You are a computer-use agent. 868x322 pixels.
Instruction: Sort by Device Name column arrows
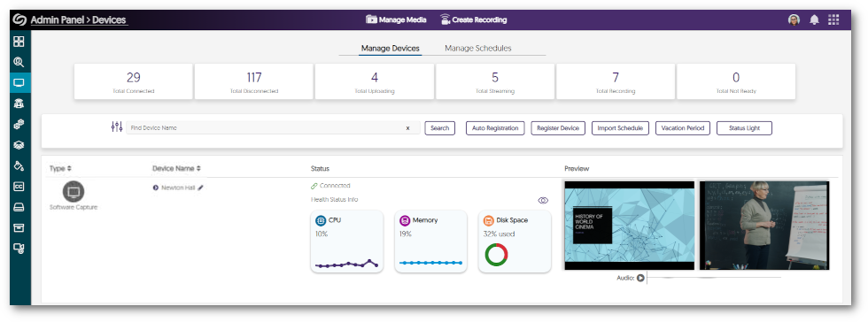198,168
